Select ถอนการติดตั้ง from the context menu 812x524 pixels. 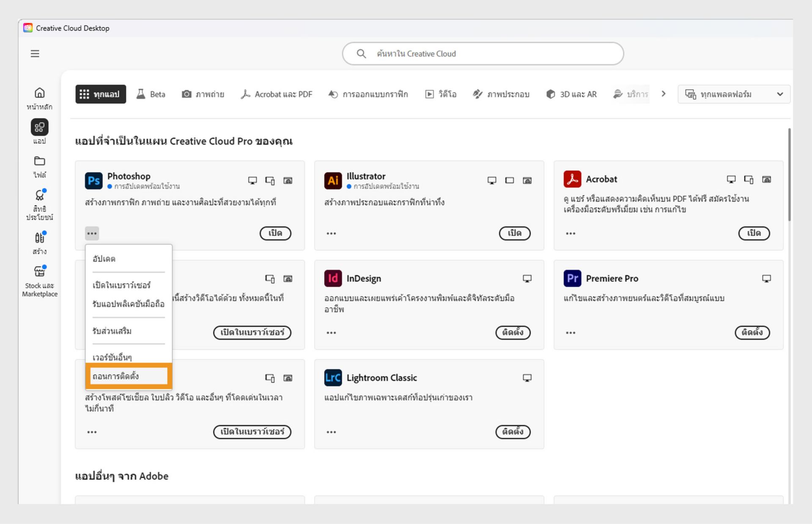pos(128,375)
